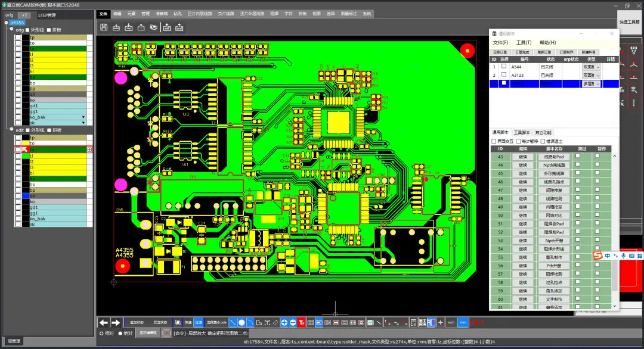Screen dimensions: 644x349
Task: Click the blue zoom-in plus icon
Action: coord(284,323)
